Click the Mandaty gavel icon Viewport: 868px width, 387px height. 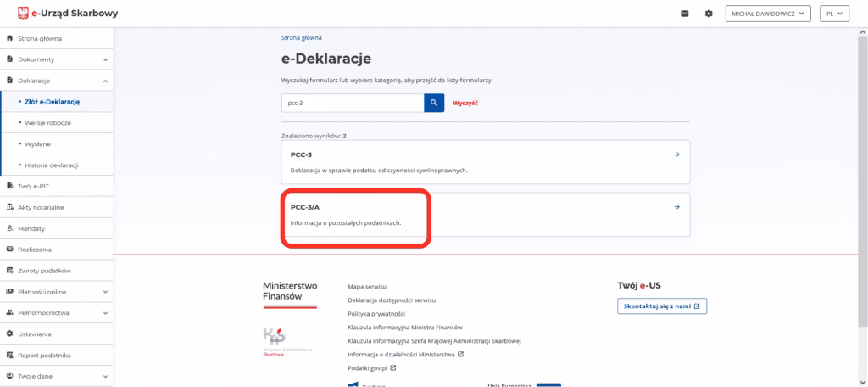[9, 228]
